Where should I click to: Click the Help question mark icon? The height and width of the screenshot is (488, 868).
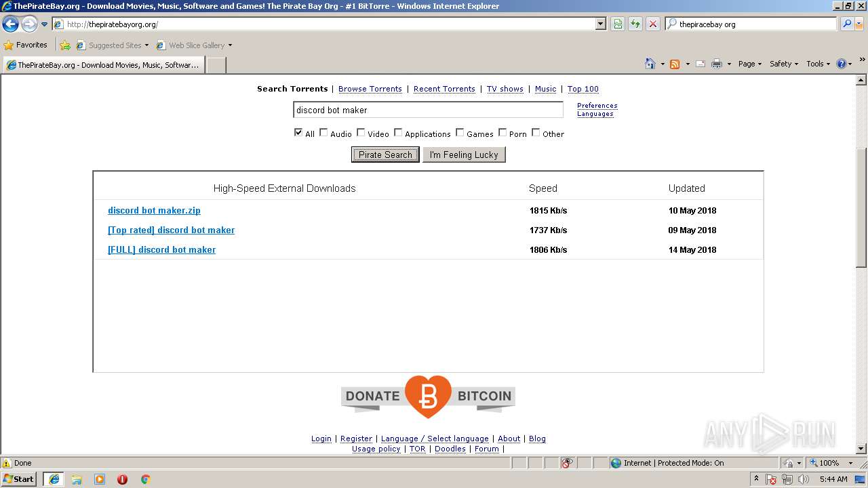tap(842, 64)
